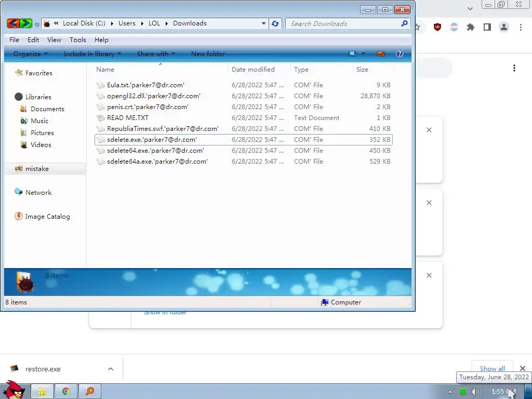
Task: Open the Explorer help question mark
Action: [400, 54]
